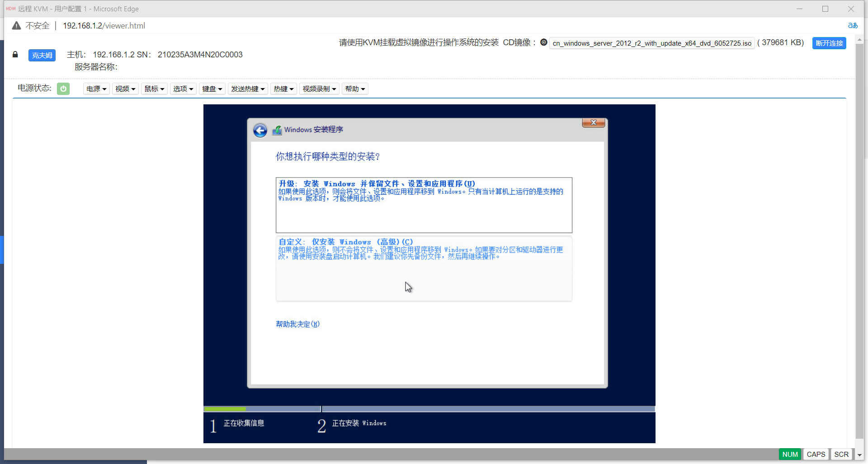
Task: Click the back arrow in Windows setup
Action: (260, 131)
